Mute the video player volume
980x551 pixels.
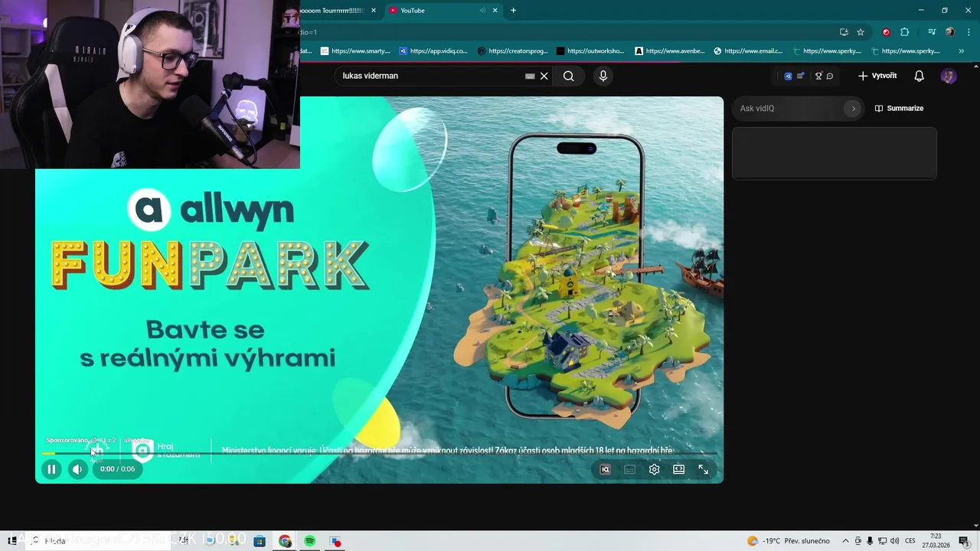click(x=77, y=469)
